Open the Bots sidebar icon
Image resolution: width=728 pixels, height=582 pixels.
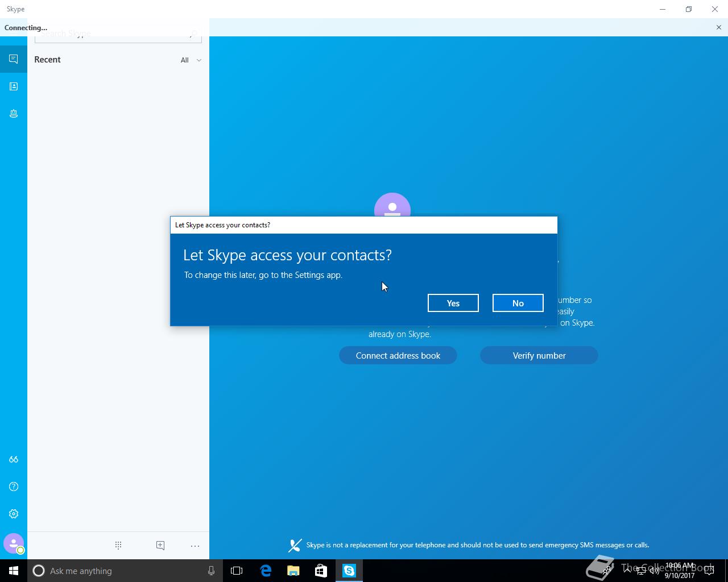[x=14, y=114]
